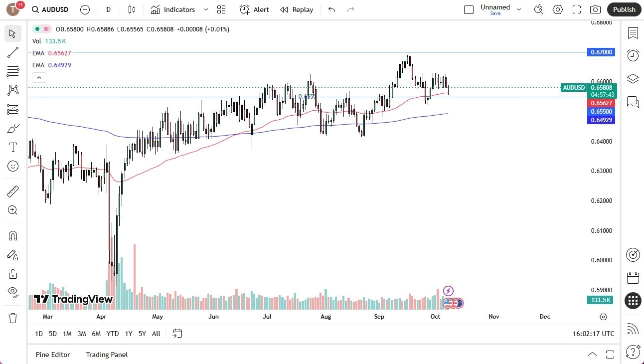Image resolution: width=644 pixels, height=364 pixels.
Task: Open the Watchlist panel
Action: tap(633, 33)
